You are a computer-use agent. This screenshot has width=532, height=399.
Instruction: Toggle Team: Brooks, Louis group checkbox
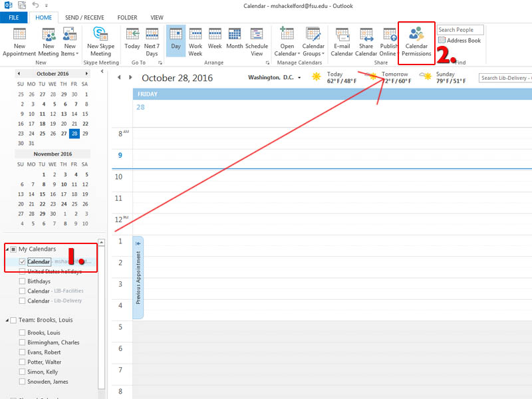[x=13, y=321]
